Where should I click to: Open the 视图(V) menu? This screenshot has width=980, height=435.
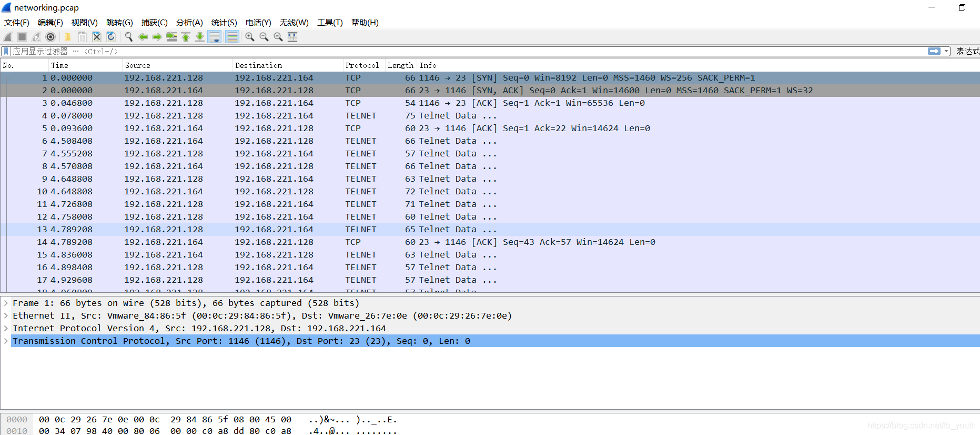click(85, 22)
